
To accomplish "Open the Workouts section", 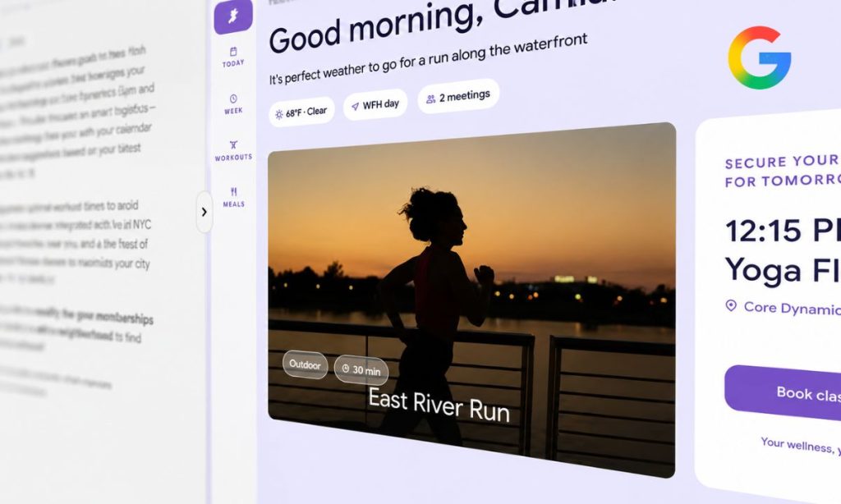I will pyautogui.click(x=233, y=151).
